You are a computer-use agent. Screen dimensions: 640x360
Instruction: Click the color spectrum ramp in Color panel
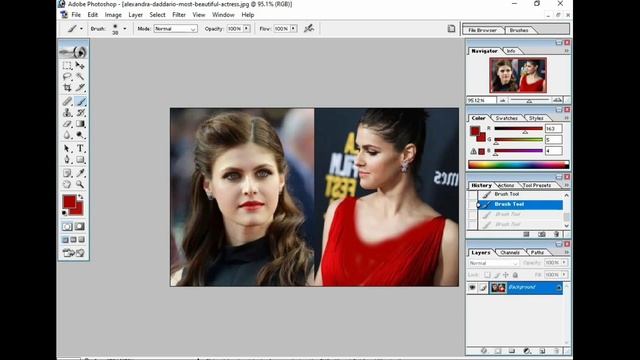tap(518, 165)
